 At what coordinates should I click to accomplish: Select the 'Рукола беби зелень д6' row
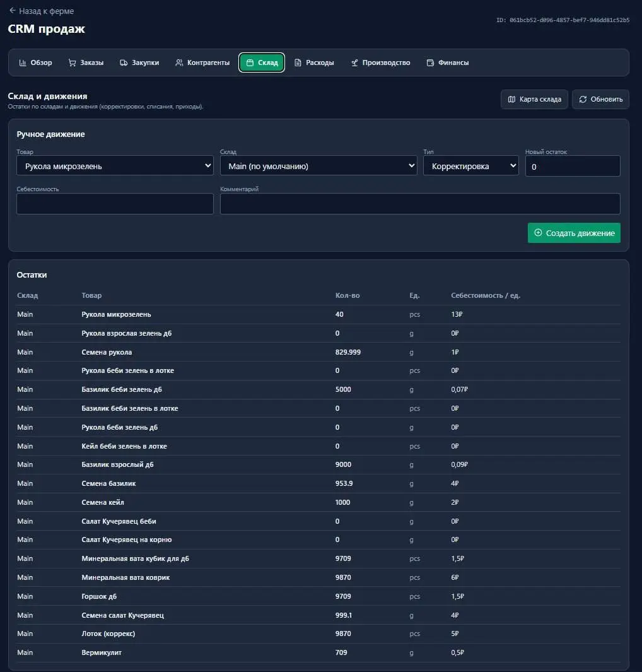pos(318,427)
